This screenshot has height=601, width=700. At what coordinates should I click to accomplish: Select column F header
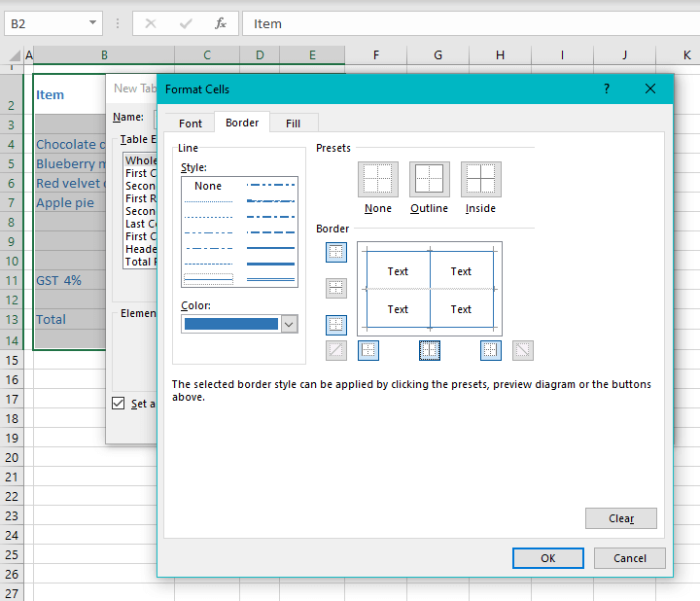376,54
